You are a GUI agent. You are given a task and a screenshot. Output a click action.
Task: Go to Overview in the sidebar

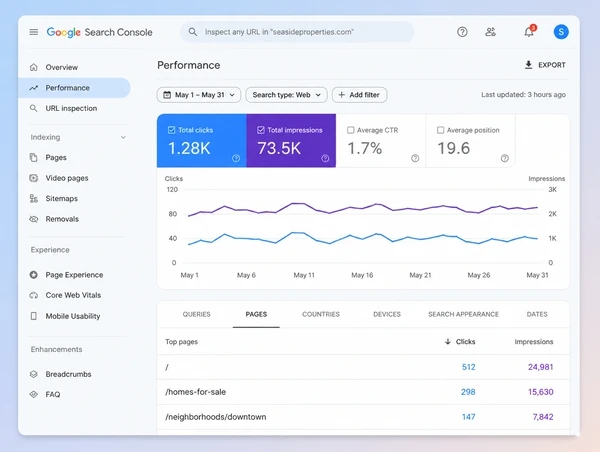point(62,67)
